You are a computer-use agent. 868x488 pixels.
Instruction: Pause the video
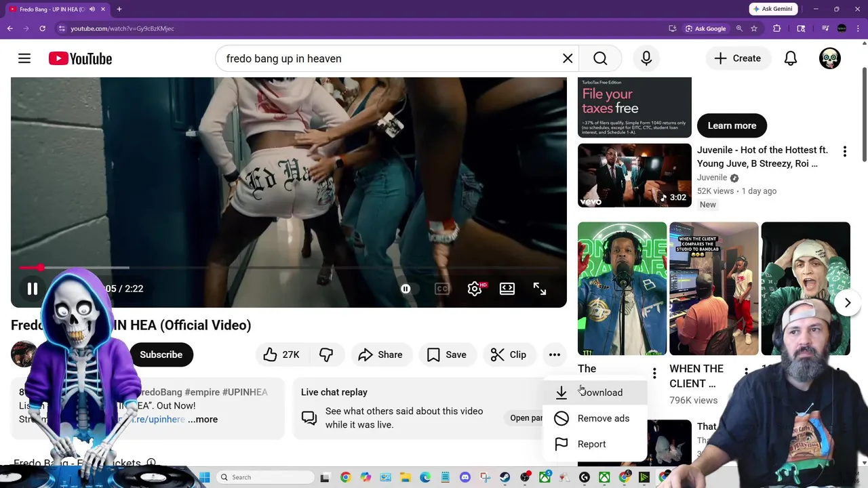point(32,289)
